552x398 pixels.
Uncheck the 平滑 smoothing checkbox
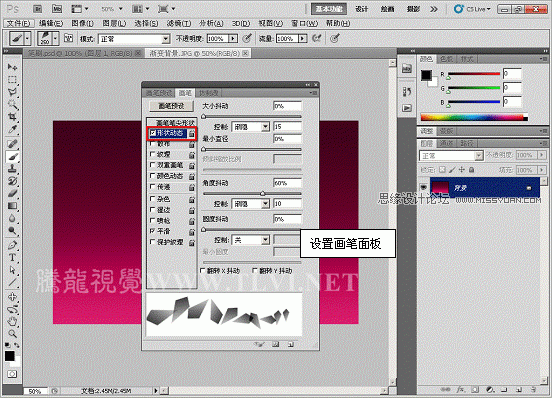pos(152,231)
